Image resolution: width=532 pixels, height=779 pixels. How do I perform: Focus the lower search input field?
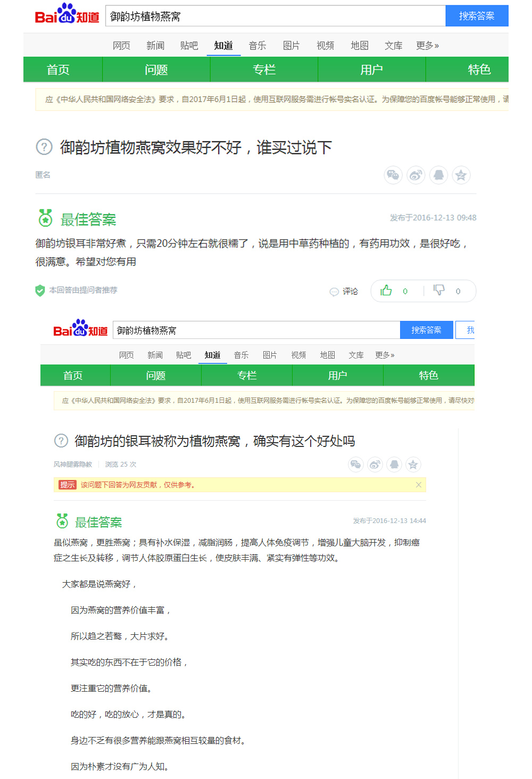(x=256, y=330)
